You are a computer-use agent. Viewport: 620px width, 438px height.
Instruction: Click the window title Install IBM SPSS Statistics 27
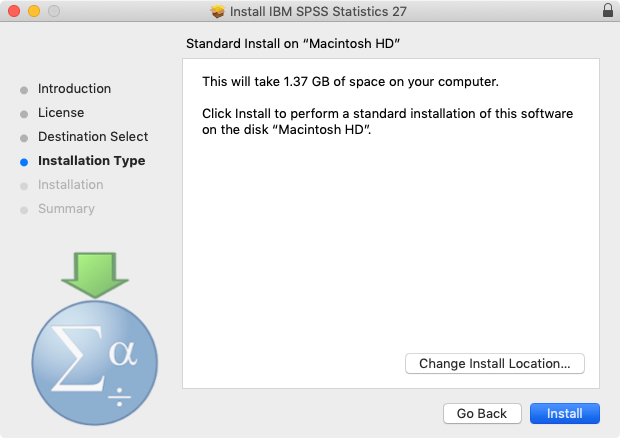(318, 11)
